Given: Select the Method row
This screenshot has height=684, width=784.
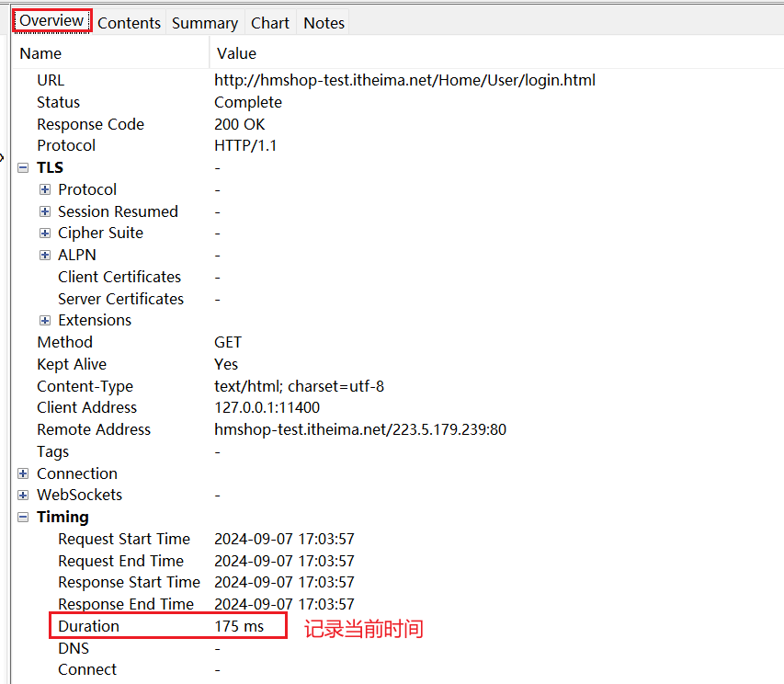Looking at the screenshot, I should [65, 343].
